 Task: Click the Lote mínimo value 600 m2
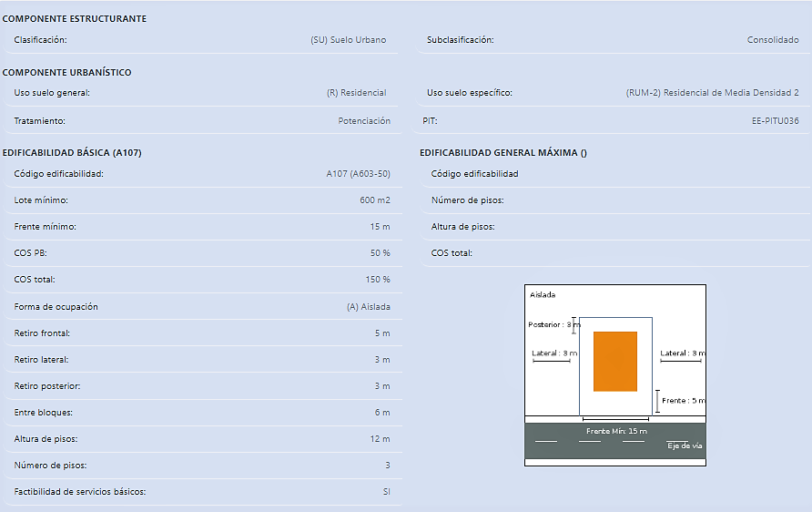pos(375,200)
